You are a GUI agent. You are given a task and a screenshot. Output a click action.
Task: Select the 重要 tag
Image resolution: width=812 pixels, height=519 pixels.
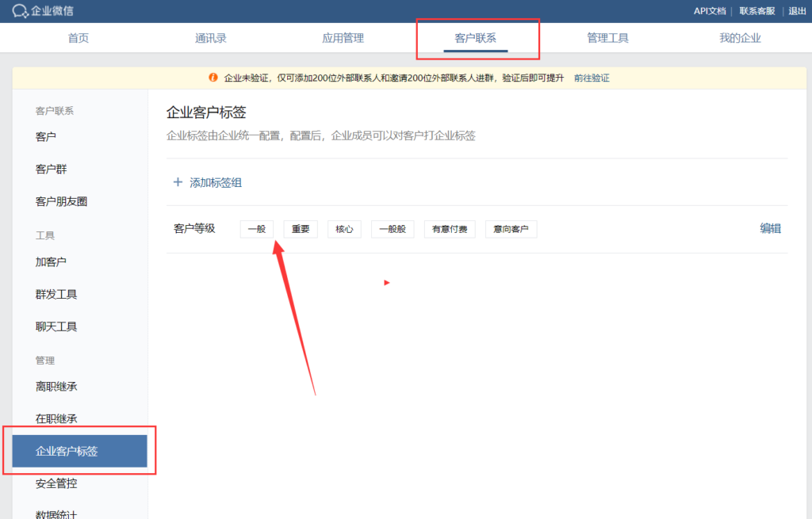click(301, 229)
